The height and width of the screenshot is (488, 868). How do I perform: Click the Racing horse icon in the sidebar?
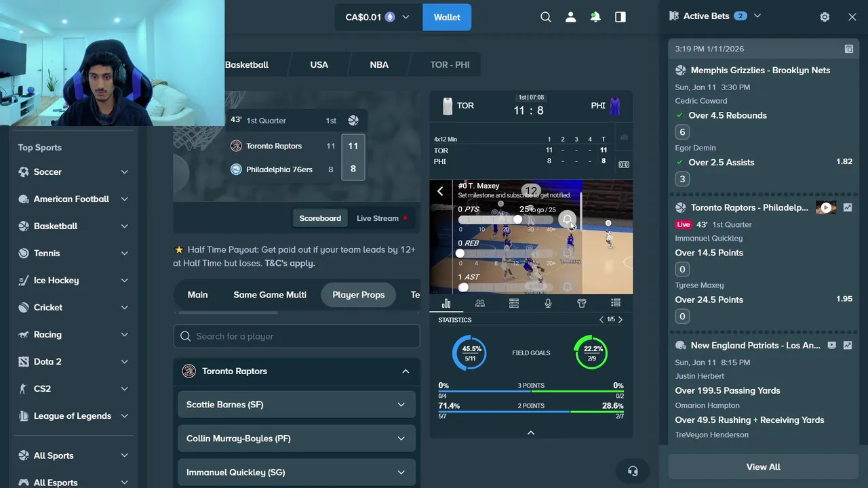pos(24,335)
